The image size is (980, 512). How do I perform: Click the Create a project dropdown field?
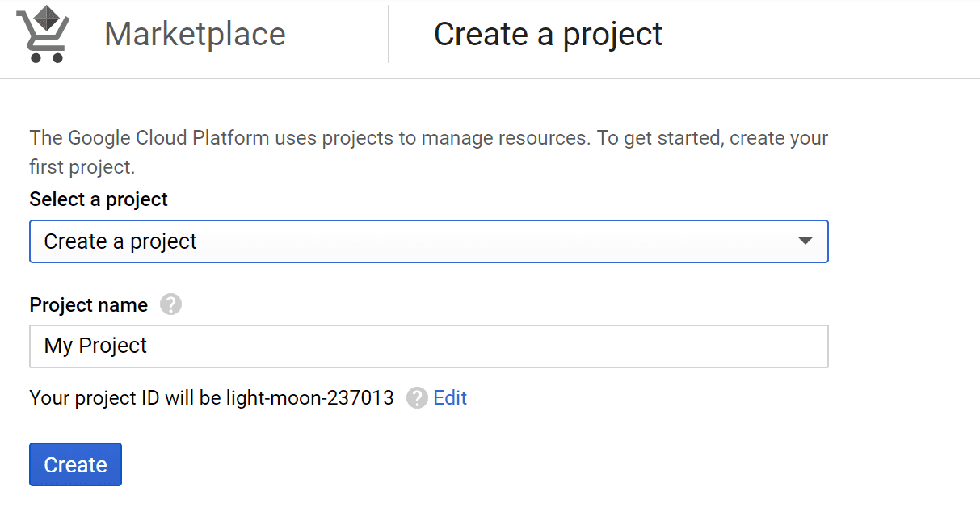pyautogui.click(x=428, y=241)
